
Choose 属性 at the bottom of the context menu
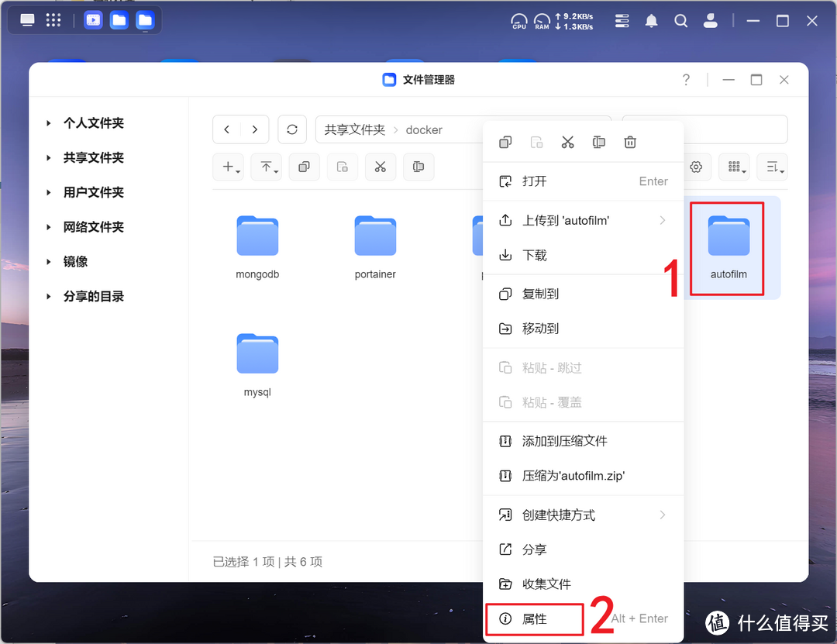point(534,618)
